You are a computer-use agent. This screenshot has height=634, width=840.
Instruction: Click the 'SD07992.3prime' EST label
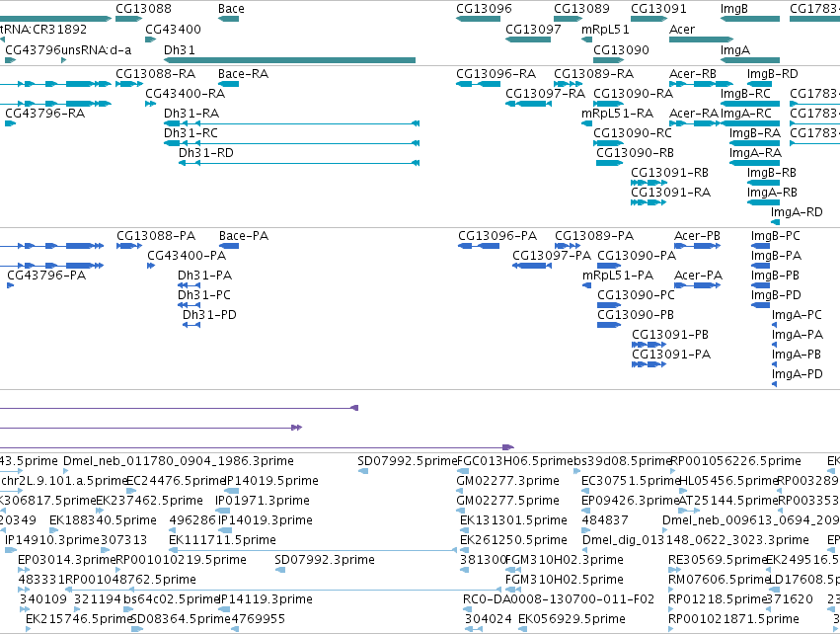pyautogui.click(x=325, y=560)
